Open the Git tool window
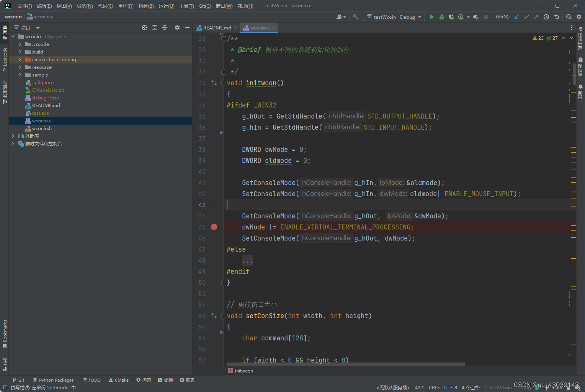This screenshot has width=585, height=392. tap(18, 380)
